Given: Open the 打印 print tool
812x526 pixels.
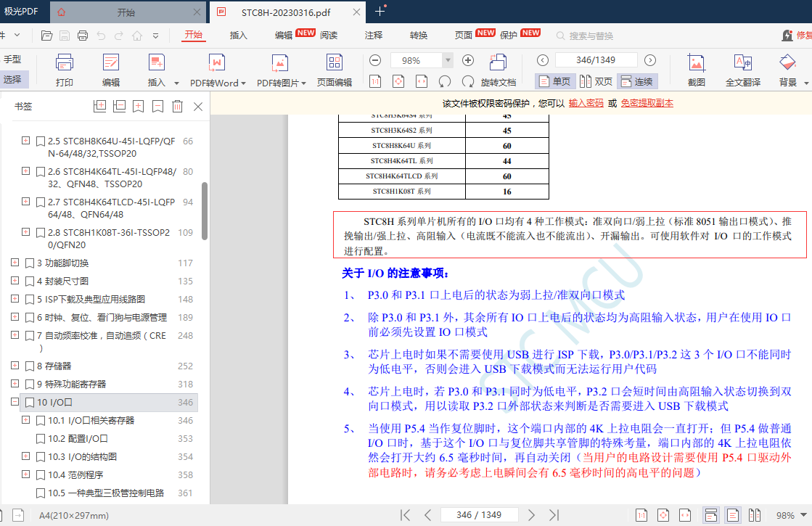Looking at the screenshot, I should coord(64,70).
